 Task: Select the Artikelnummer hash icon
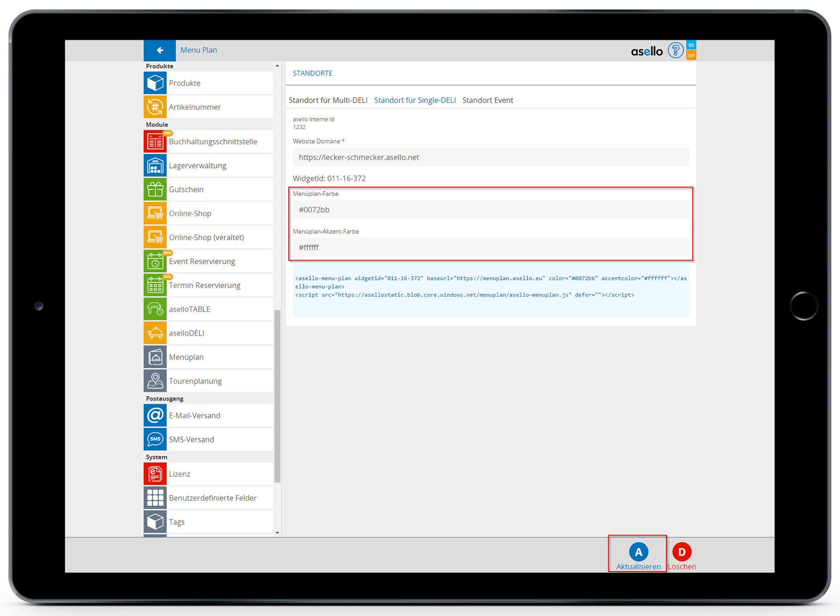pos(155,107)
